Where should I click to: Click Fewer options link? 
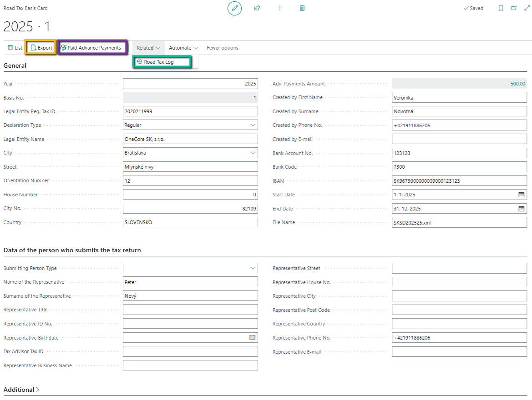click(222, 48)
